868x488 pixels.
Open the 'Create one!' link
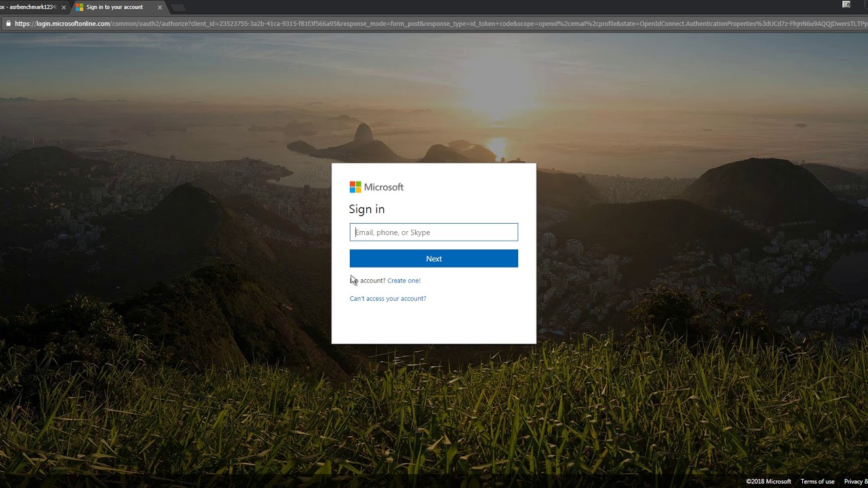pos(404,281)
